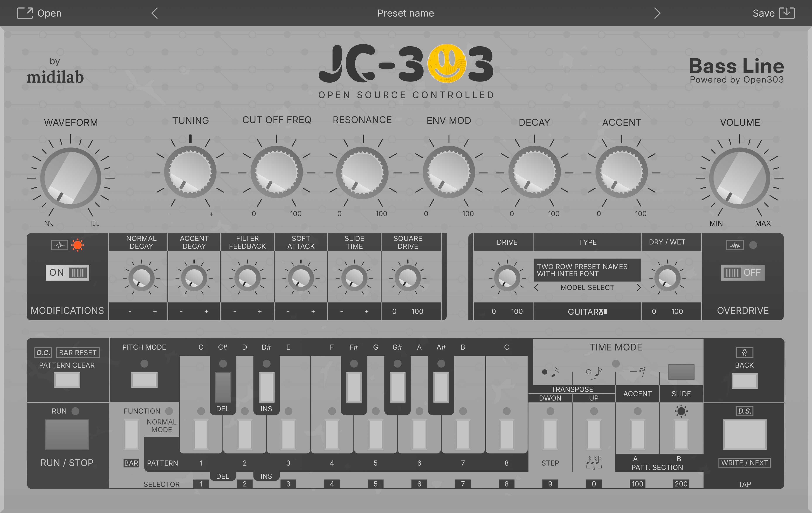Click the sawtooth waveform icon
This screenshot has width=812, height=513.
48,224
